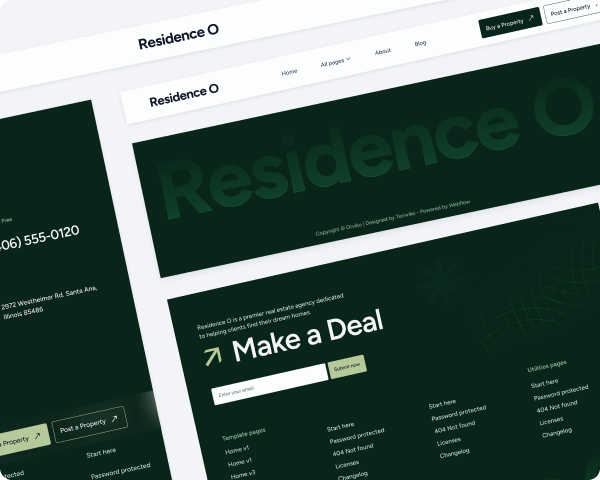Click the Residence O logo in white card

tap(184, 96)
